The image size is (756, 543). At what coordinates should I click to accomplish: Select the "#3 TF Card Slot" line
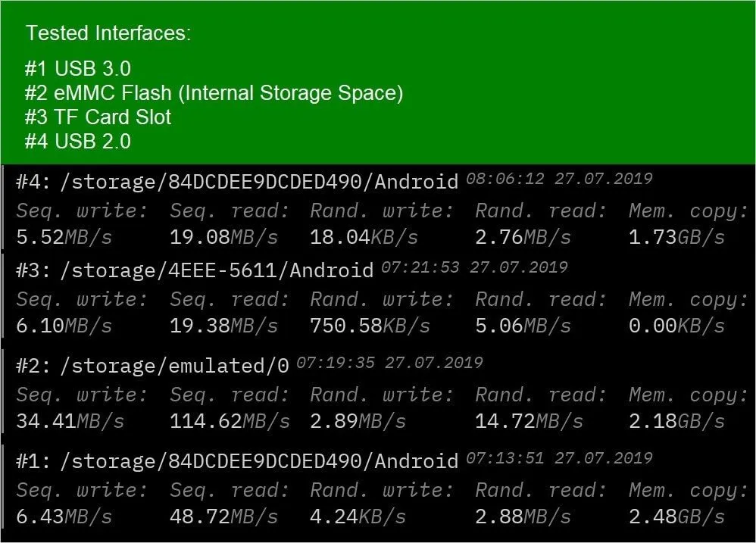(98, 117)
